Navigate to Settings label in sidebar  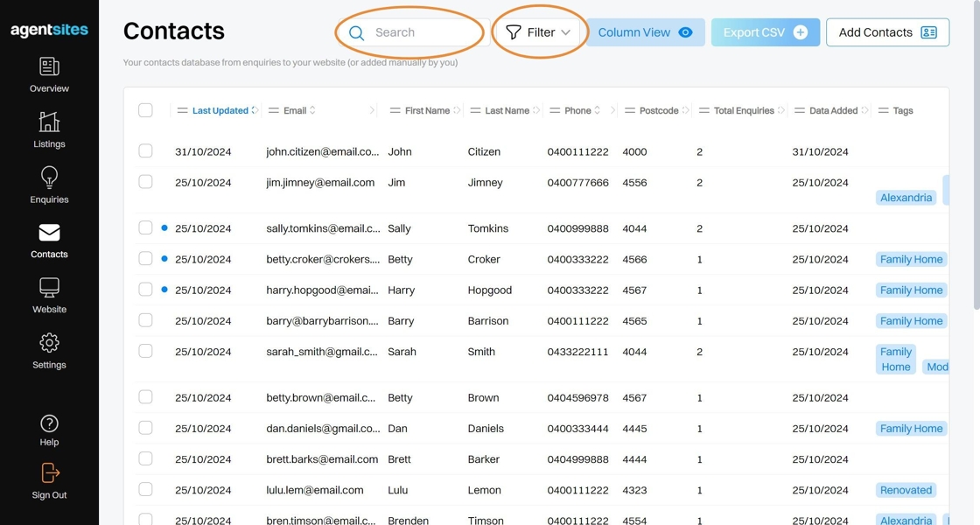(x=49, y=365)
